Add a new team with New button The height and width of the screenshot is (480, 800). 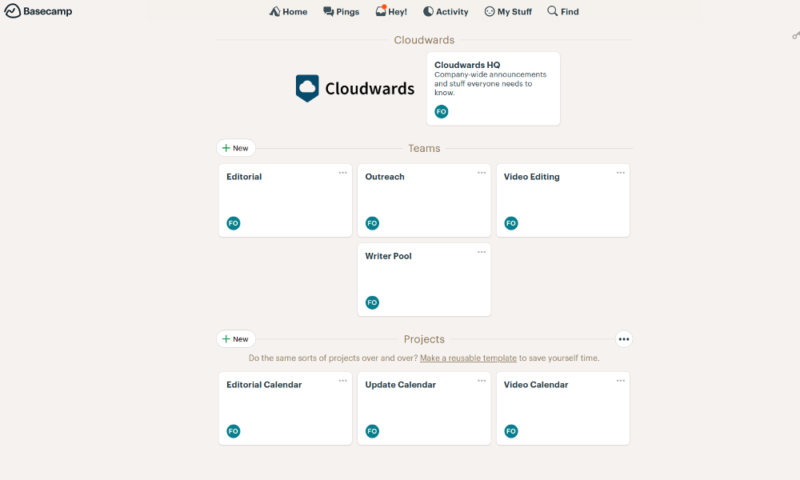236,148
